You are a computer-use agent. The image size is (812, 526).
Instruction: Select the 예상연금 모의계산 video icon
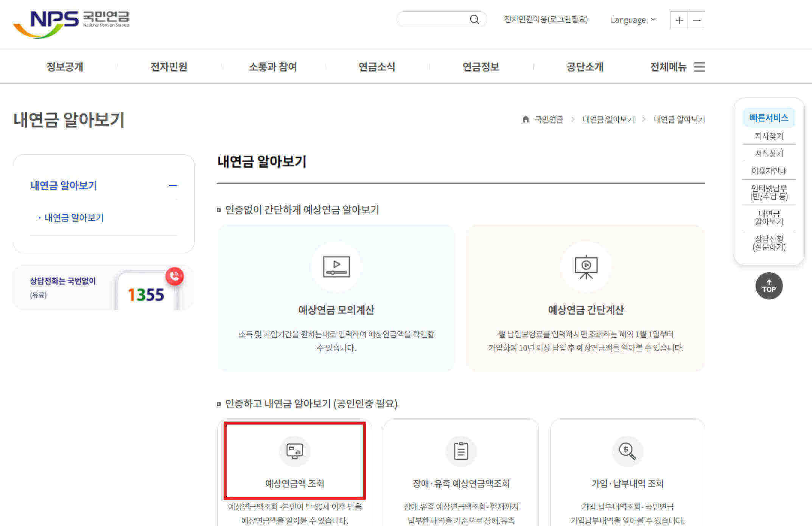coord(336,267)
